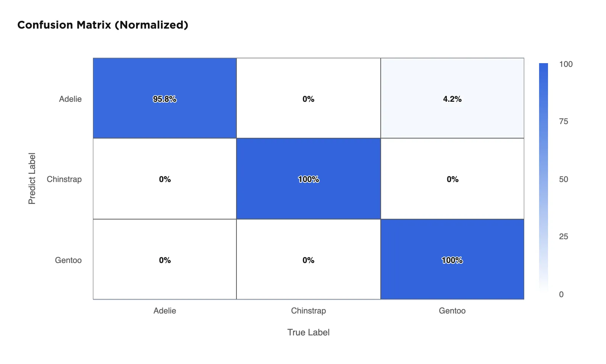Click Gentoo tick on the True Label axis
The width and height of the screenshot is (606, 364).
point(452,311)
